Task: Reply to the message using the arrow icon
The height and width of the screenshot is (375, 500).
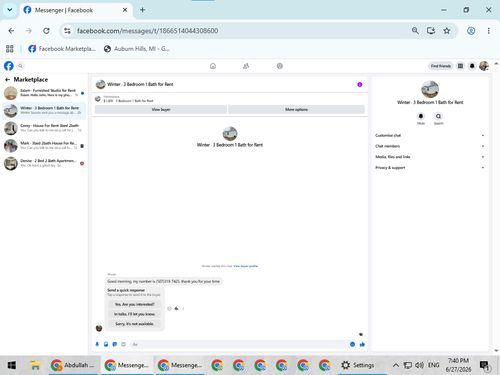Action: pyautogui.click(x=176, y=308)
